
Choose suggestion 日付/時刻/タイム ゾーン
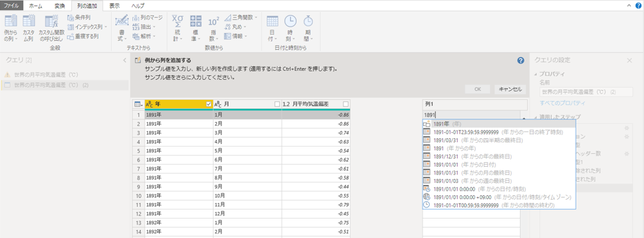coord(499,197)
